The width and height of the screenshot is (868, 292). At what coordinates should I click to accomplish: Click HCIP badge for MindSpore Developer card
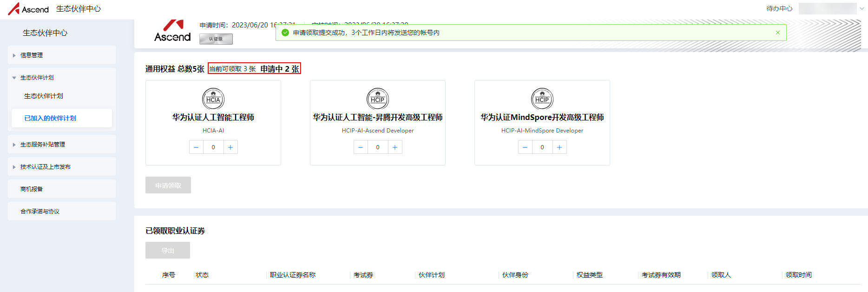coord(542,99)
